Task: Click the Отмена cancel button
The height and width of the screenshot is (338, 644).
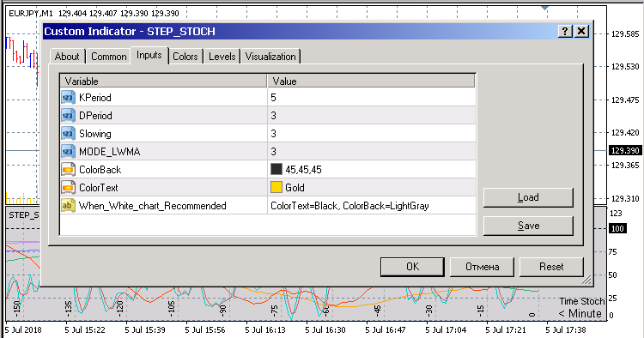Action: (483, 267)
